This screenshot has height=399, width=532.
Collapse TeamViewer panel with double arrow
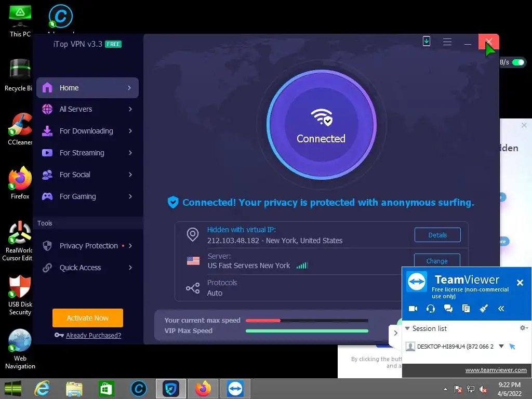(x=501, y=309)
